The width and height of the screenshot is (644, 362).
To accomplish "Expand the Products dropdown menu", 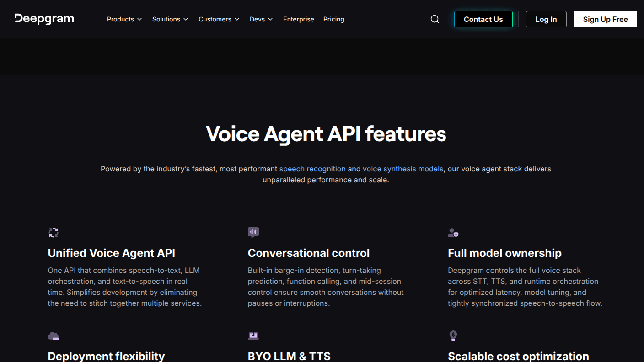I will pyautogui.click(x=124, y=19).
